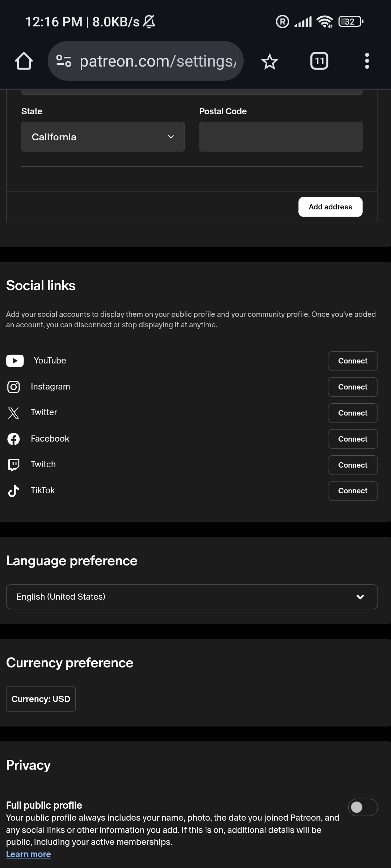391x868 pixels.
Task: Focus the Postal Code input field
Action: [281, 137]
